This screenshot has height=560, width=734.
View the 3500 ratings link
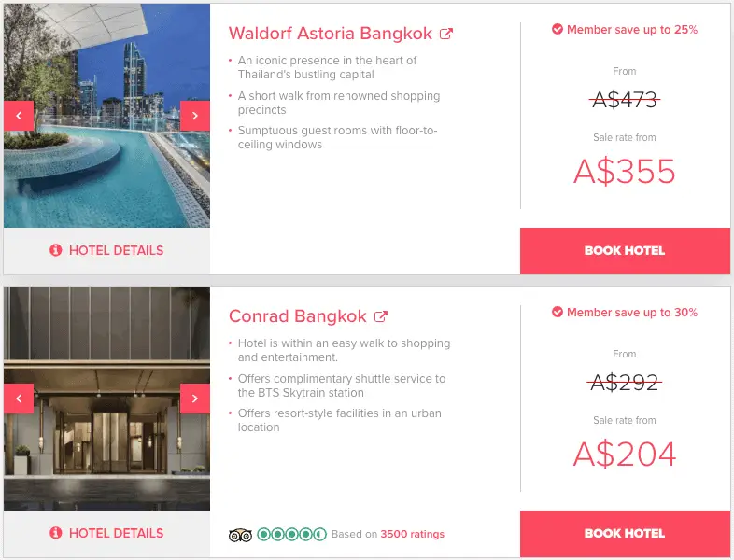click(412, 534)
